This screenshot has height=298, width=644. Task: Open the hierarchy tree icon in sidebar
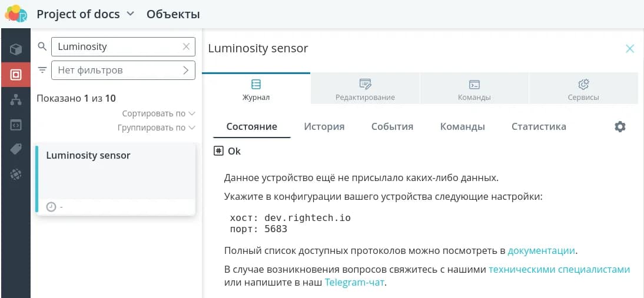click(x=16, y=100)
